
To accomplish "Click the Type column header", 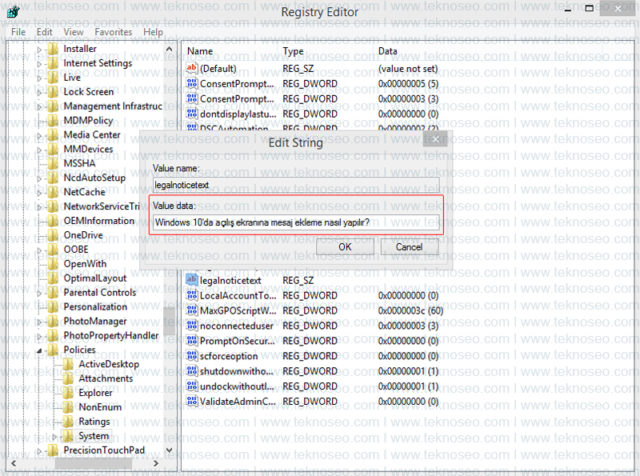I will [293, 51].
